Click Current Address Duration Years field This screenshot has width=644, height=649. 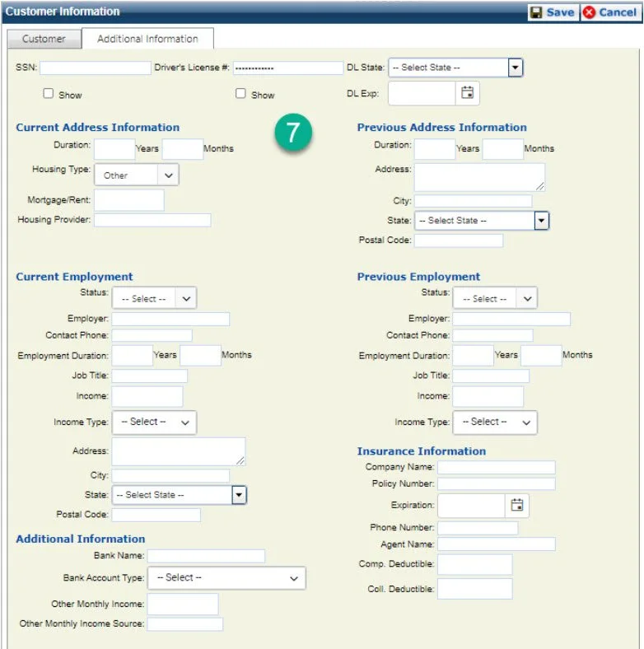(114, 149)
